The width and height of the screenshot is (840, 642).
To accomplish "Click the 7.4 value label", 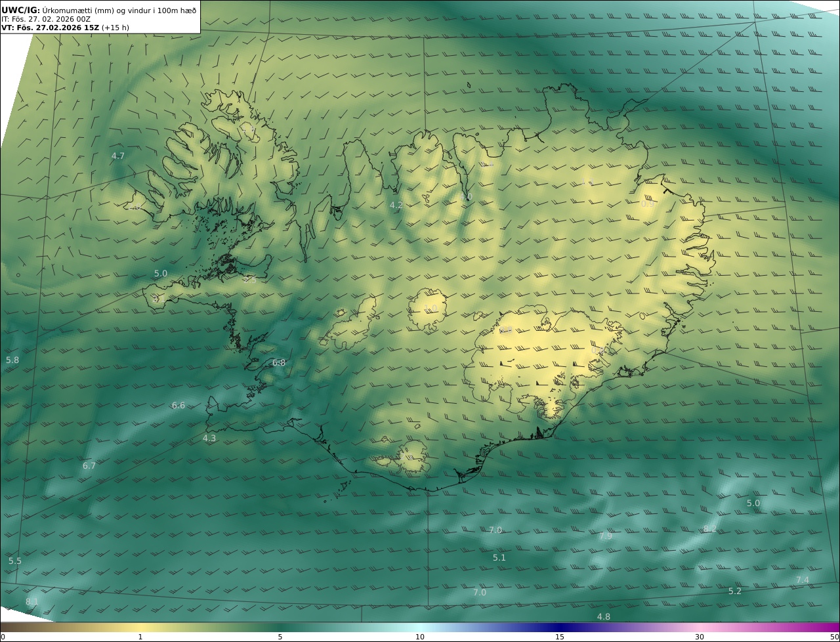I will (x=803, y=580).
